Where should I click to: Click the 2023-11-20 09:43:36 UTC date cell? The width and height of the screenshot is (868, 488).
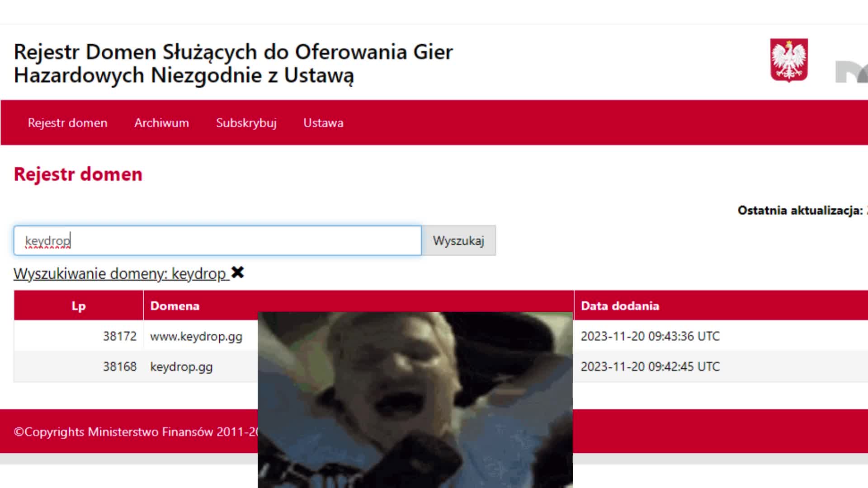(x=650, y=336)
